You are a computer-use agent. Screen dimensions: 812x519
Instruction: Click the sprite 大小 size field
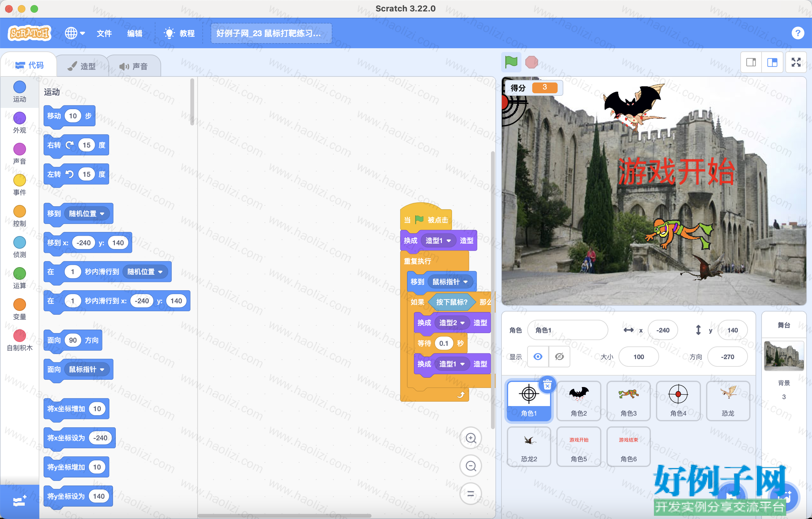pos(638,357)
